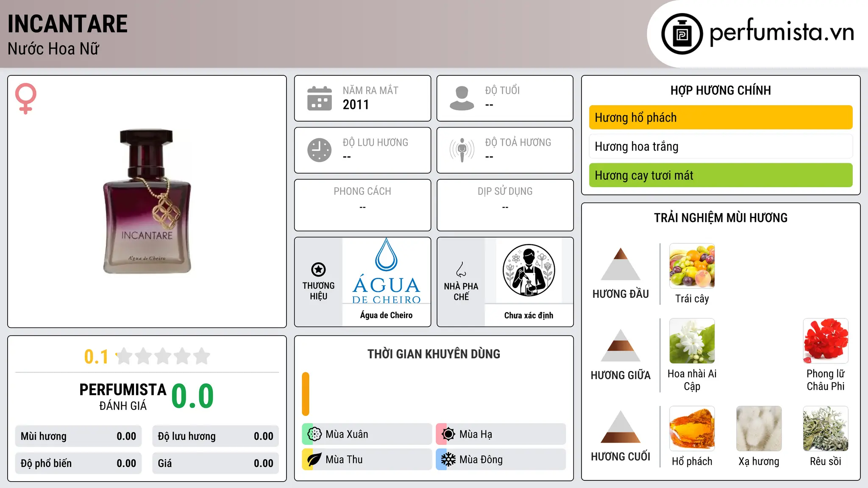Click the yellow Hương hổ phách accord bar
The image size is (868, 488).
(721, 117)
